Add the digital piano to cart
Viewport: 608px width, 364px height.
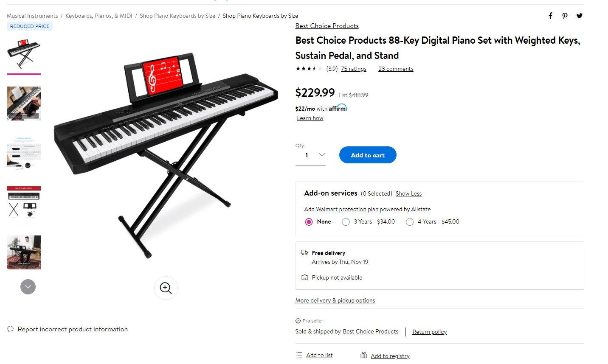[x=368, y=155]
